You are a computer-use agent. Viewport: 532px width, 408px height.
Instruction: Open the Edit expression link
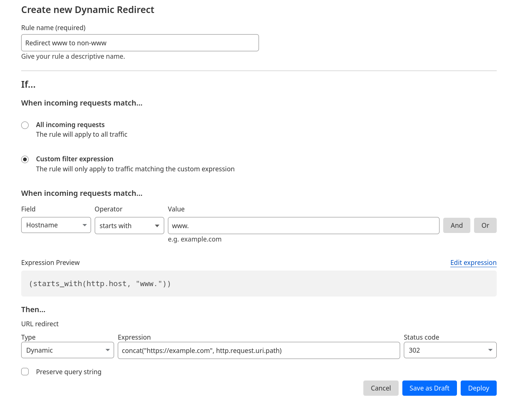pos(473,263)
